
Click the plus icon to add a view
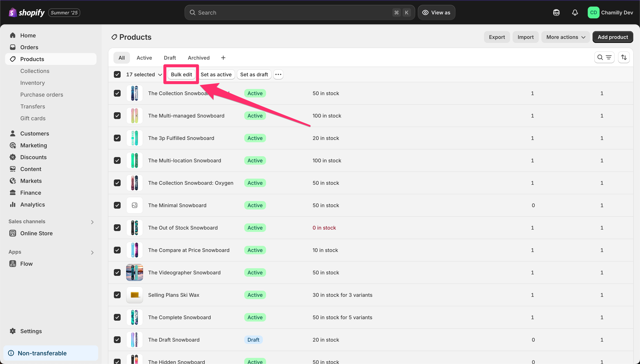pos(223,58)
